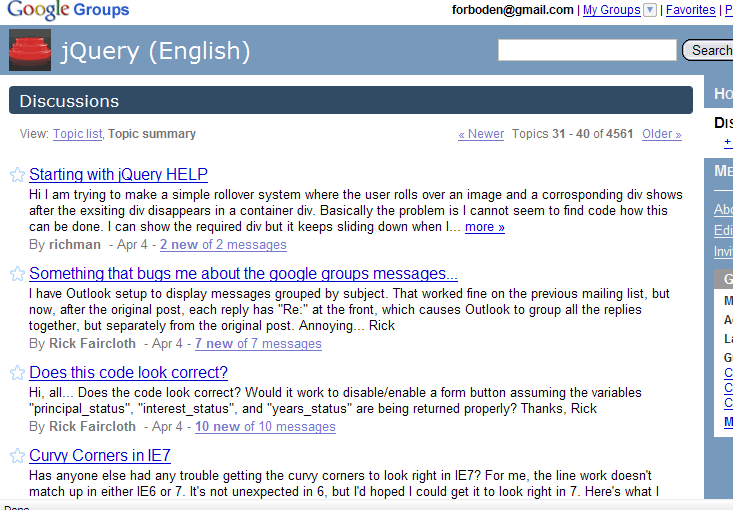Expand the My Groups dropdown arrow

(650, 10)
